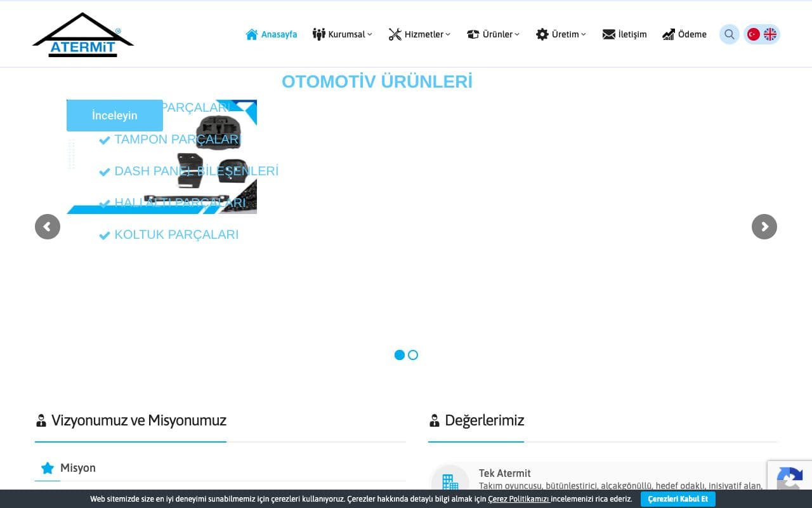Click the Üretim gear icon
The width and height of the screenshot is (812, 508).
click(x=542, y=34)
